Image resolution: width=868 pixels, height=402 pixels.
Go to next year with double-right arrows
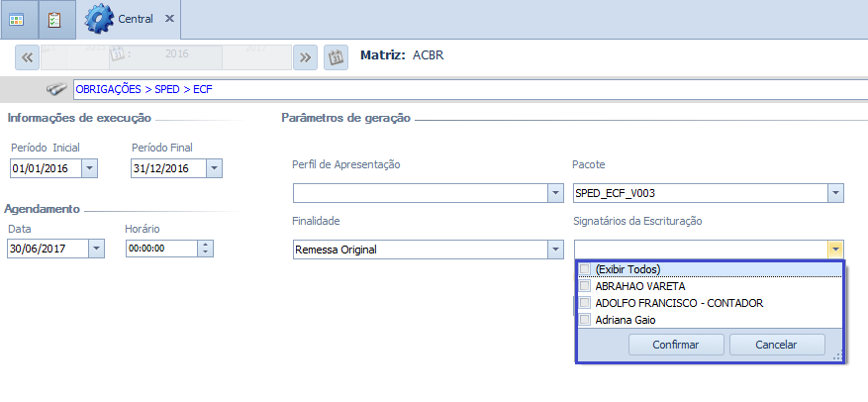coord(306,56)
